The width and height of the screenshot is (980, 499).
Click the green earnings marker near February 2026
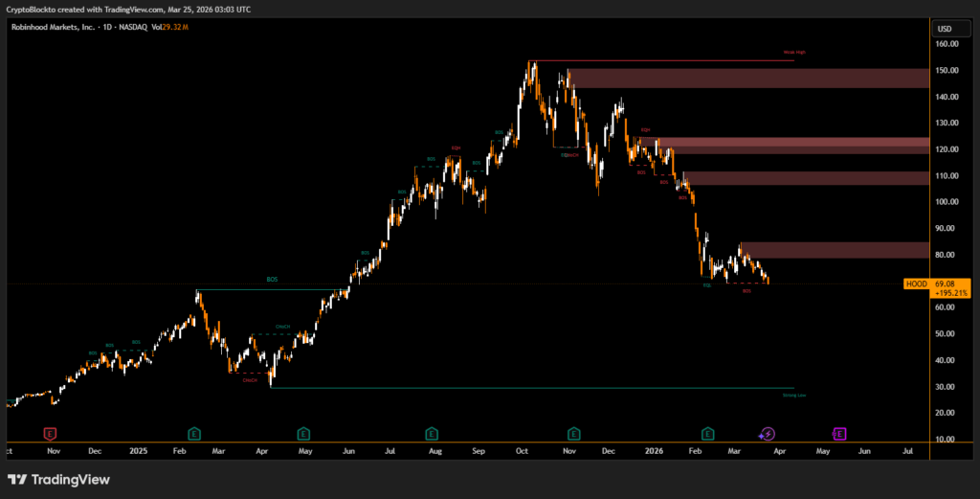(x=708, y=434)
